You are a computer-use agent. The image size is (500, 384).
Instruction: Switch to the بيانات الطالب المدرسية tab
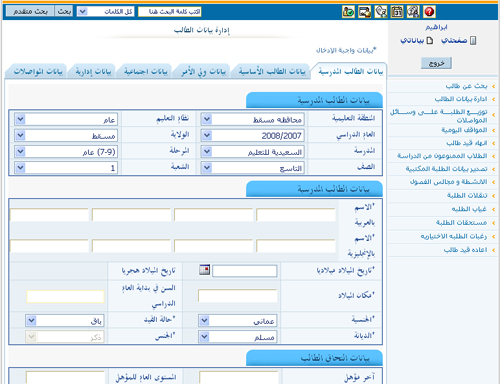(x=350, y=71)
